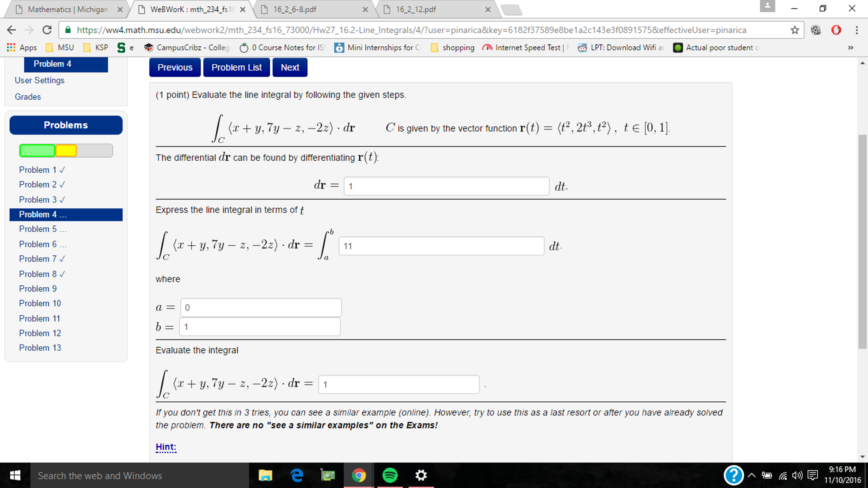Click the blue help question mark in taskbar
This screenshot has width=868, height=488.
[x=734, y=475]
